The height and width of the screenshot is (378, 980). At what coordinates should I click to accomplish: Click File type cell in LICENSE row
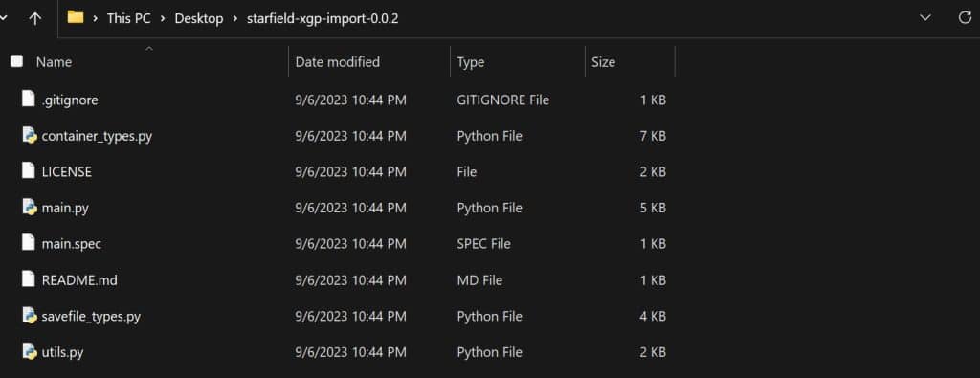(467, 172)
